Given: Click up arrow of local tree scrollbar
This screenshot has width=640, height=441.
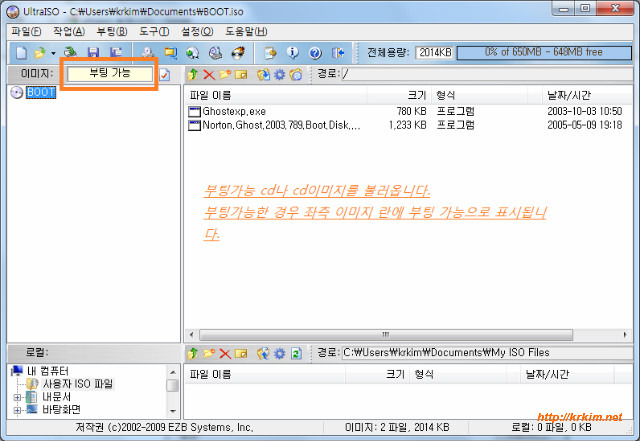Looking at the screenshot, I should (173, 372).
